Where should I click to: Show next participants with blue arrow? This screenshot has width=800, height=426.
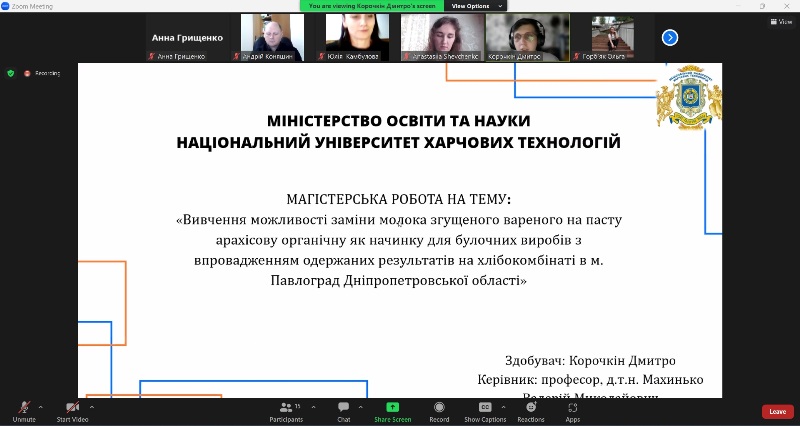669,38
